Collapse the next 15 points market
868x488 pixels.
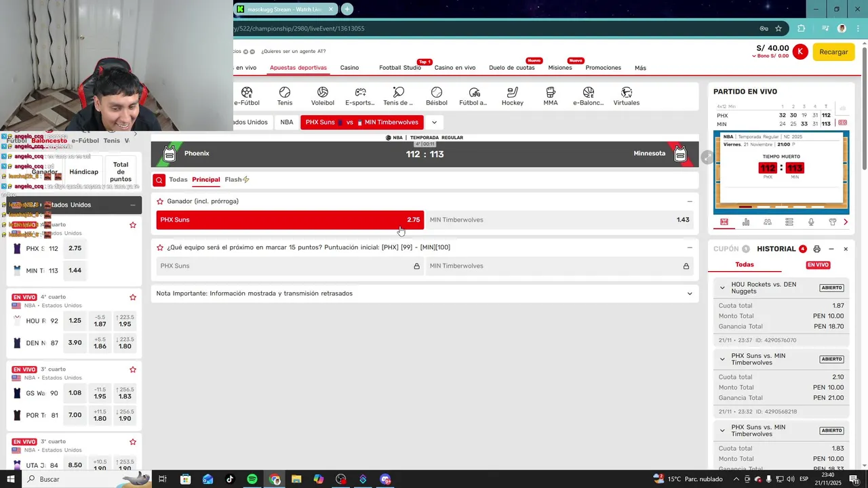[x=690, y=247]
